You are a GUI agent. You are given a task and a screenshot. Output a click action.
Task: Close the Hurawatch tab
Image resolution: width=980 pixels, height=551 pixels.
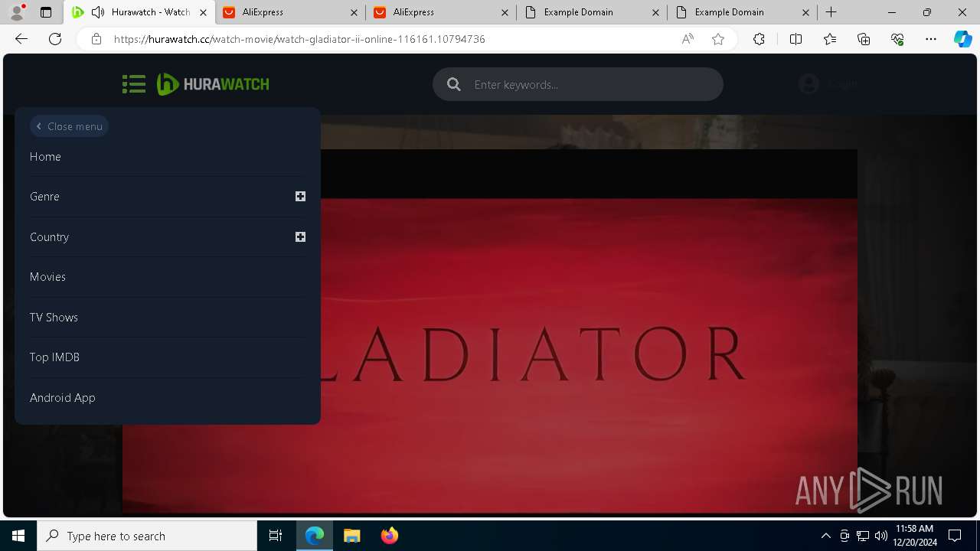(x=203, y=12)
